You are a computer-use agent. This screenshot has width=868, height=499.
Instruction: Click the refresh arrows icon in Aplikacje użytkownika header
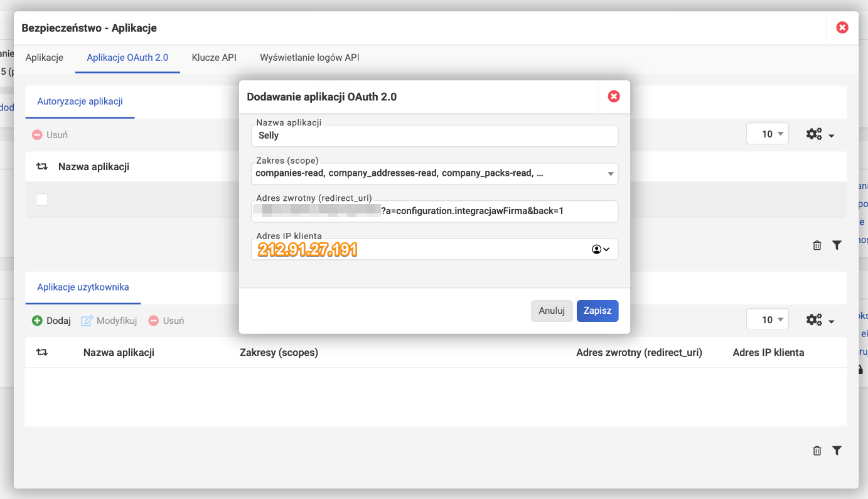point(42,353)
